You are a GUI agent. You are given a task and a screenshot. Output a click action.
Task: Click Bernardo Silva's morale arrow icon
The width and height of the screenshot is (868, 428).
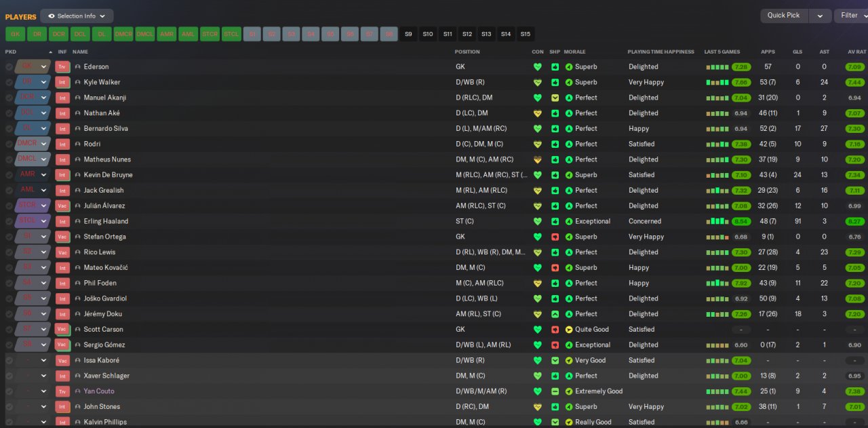[569, 129]
